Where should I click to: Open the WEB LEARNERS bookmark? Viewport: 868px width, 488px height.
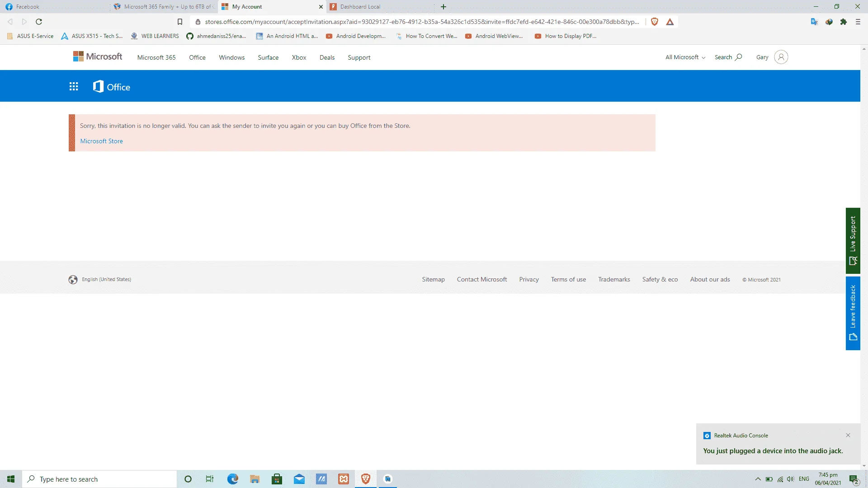click(155, 36)
